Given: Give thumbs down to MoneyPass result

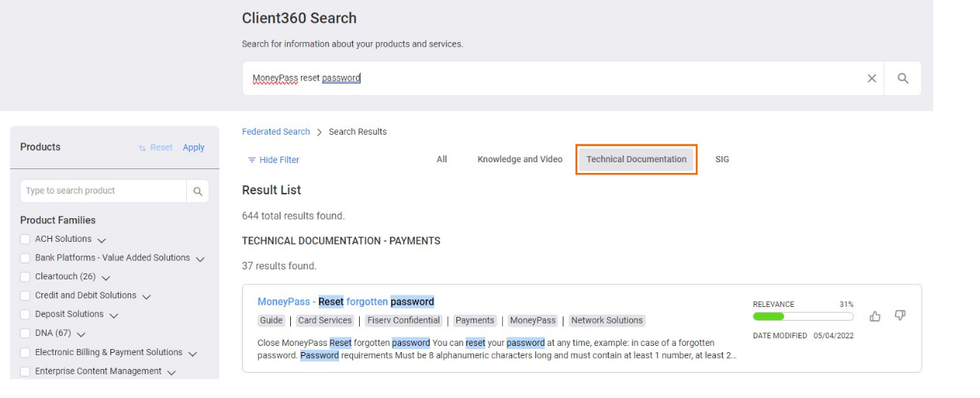Looking at the screenshot, I should tap(900, 316).
